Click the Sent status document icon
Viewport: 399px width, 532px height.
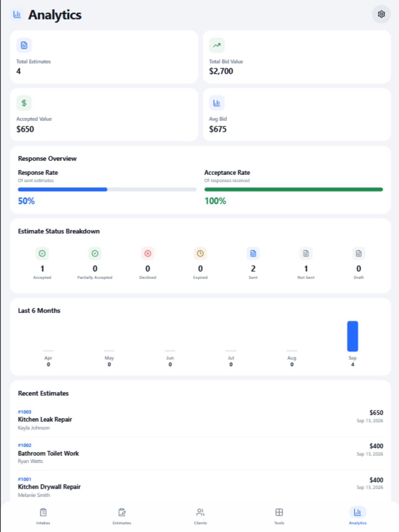[x=253, y=253]
